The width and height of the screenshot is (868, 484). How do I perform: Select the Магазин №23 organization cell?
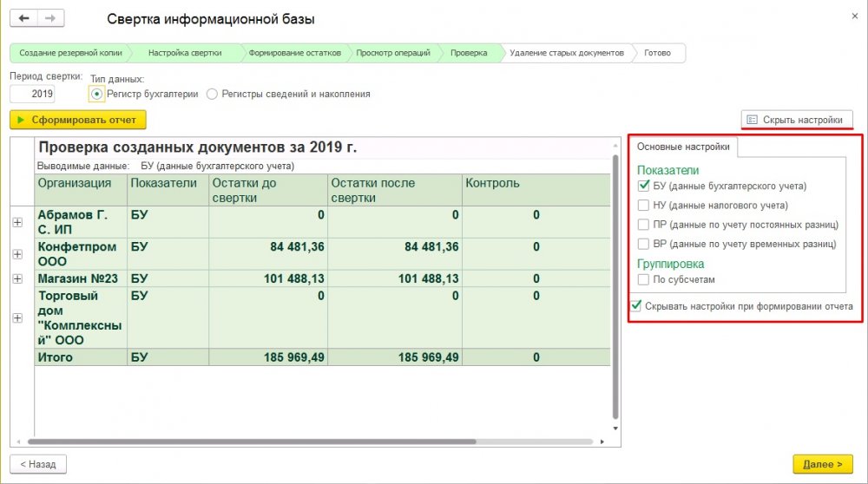click(81, 278)
